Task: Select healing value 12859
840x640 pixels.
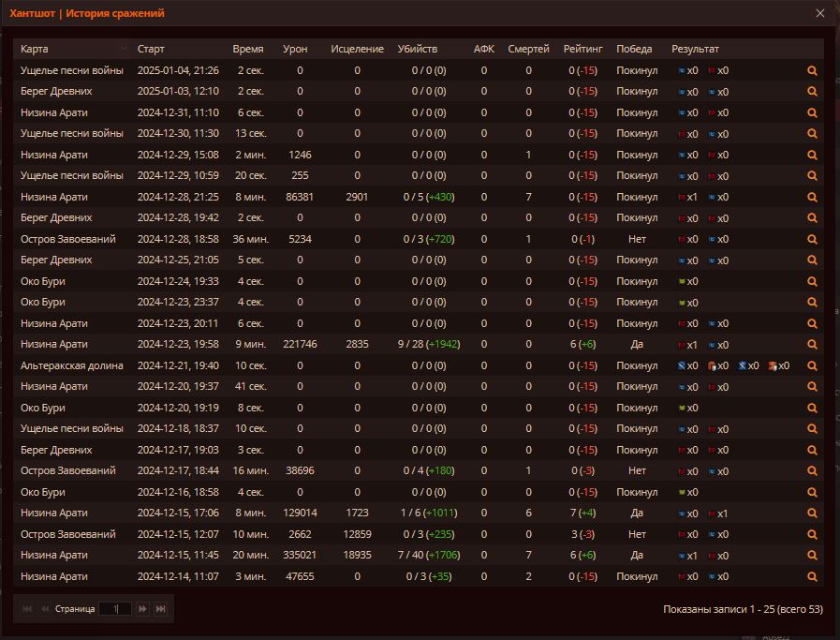Action: click(x=358, y=534)
